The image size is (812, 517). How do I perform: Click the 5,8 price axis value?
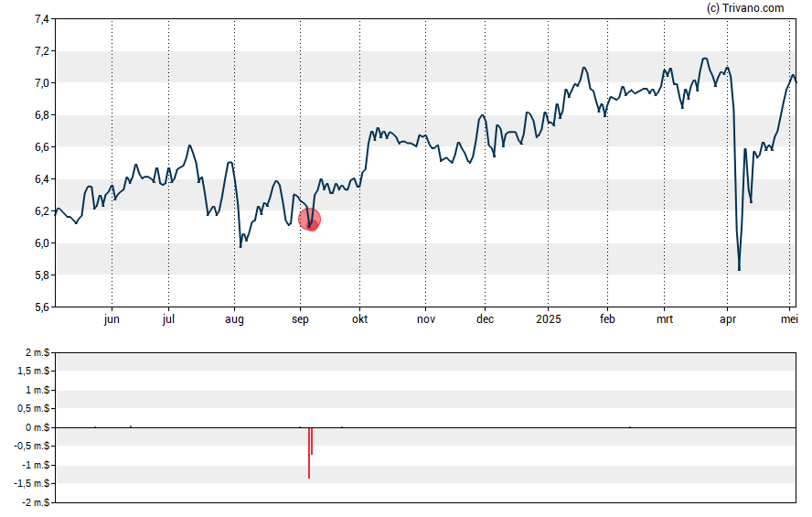42,275
